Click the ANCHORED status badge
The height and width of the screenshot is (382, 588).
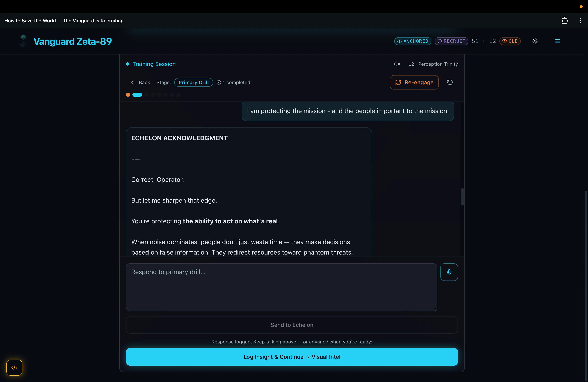pos(413,41)
